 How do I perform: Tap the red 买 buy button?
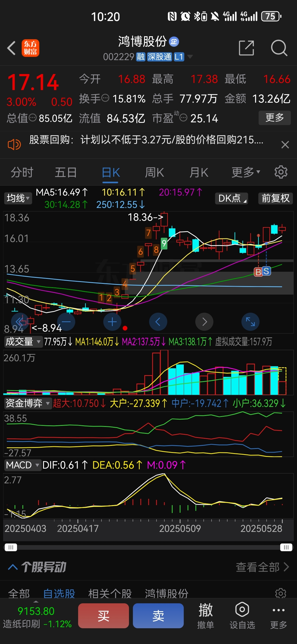point(104,616)
